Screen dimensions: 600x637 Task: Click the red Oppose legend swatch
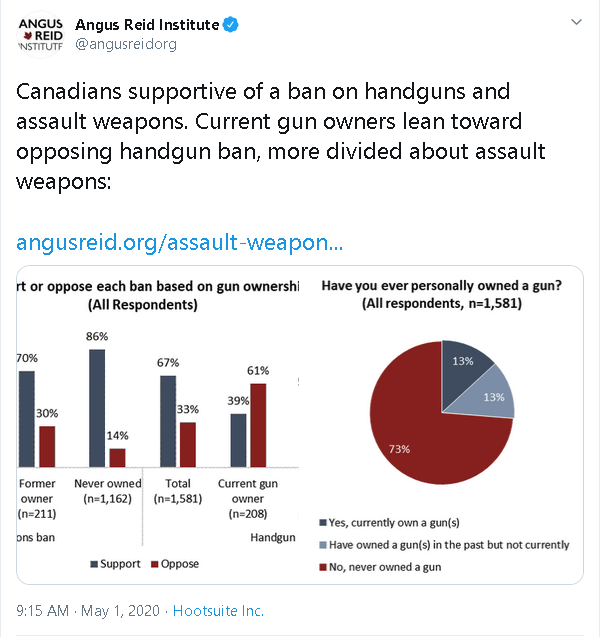[x=155, y=564]
